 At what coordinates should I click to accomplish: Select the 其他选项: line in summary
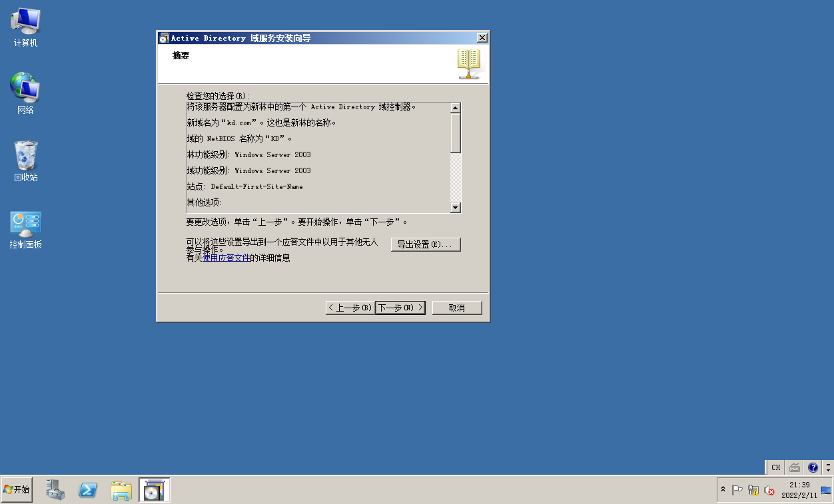click(205, 202)
